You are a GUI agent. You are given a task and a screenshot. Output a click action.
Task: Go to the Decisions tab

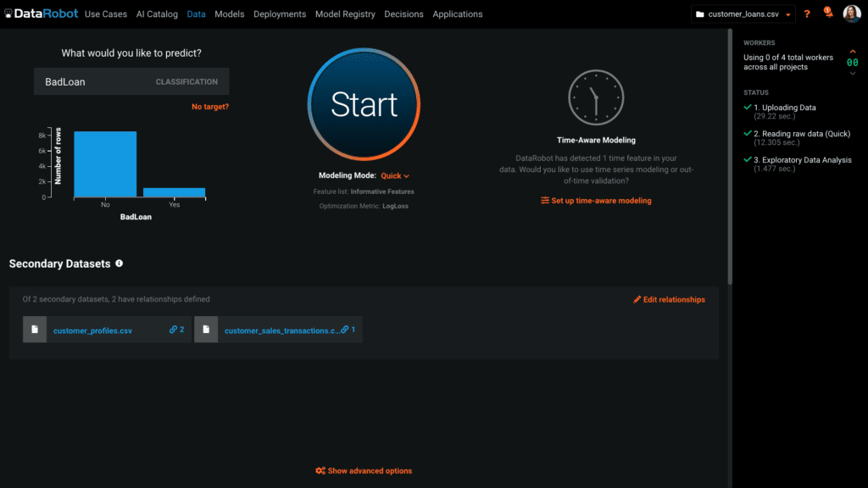point(403,14)
